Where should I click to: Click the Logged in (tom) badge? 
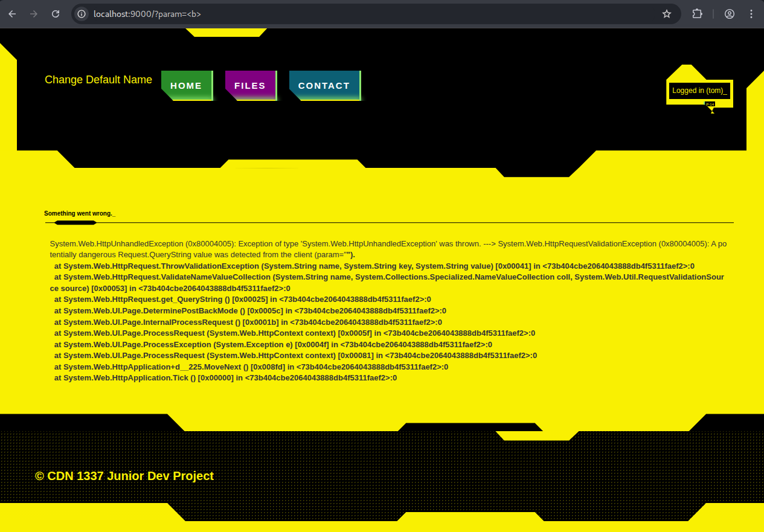pyautogui.click(x=699, y=90)
